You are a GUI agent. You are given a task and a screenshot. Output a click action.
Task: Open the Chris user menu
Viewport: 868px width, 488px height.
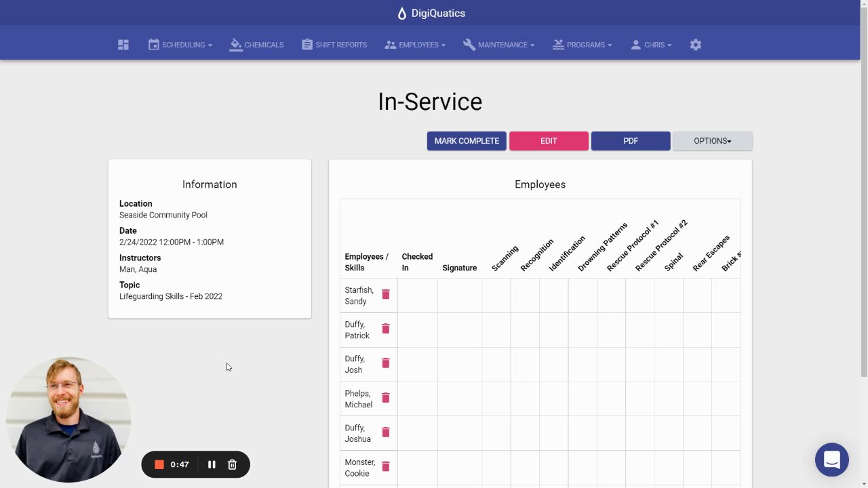(651, 45)
